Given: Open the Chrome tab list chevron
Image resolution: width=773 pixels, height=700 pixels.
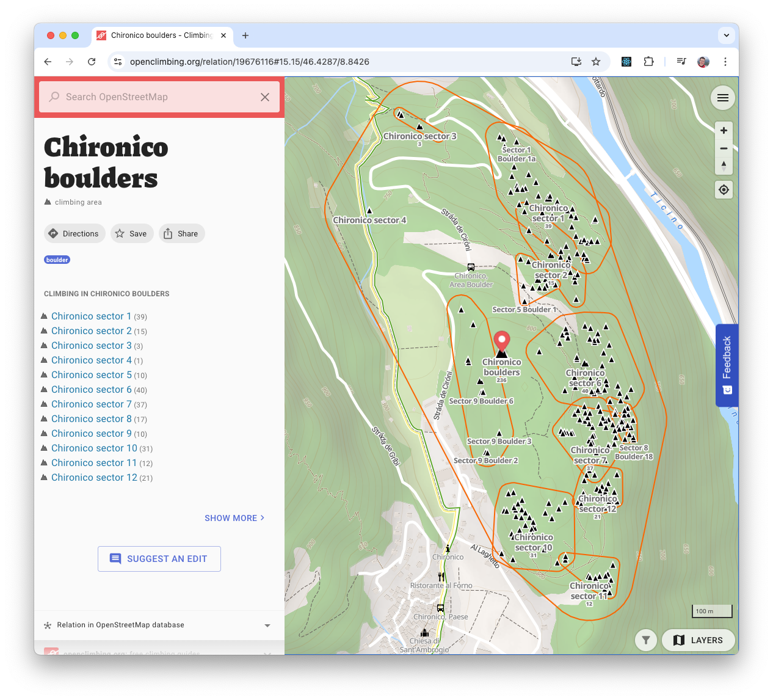Looking at the screenshot, I should [727, 35].
